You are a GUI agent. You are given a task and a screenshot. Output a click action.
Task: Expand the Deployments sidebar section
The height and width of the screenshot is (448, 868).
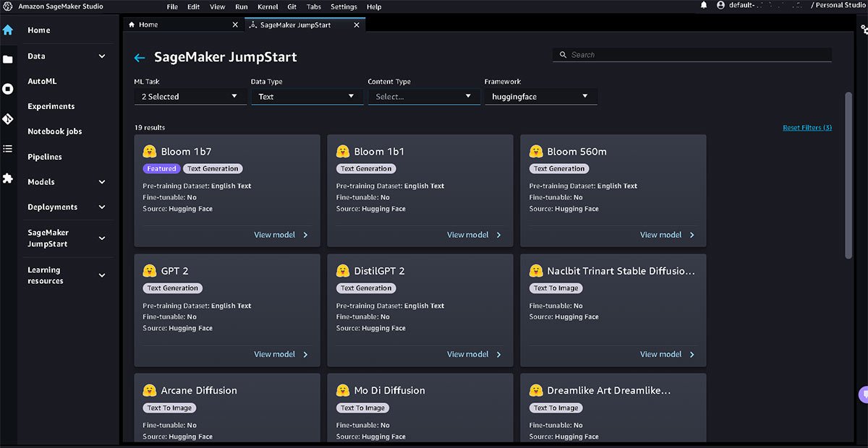[102, 207]
